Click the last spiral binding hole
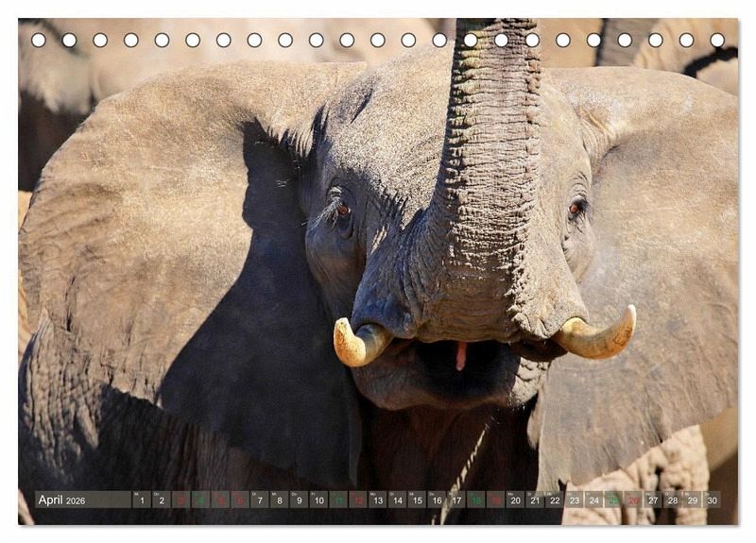The image size is (756, 543). point(717,40)
